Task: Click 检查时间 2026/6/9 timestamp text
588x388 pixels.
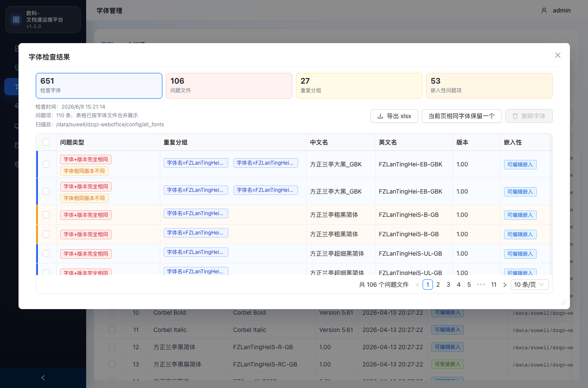Action: pos(70,107)
